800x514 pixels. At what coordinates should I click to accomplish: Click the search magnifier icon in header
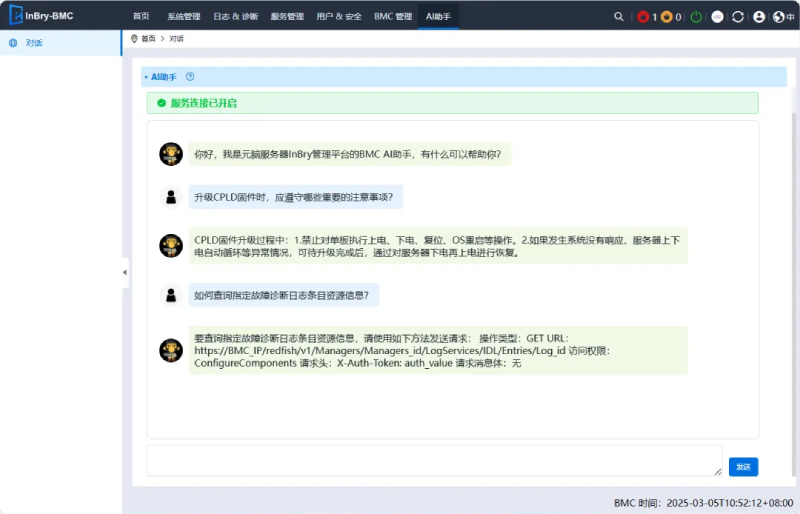pyautogui.click(x=619, y=17)
